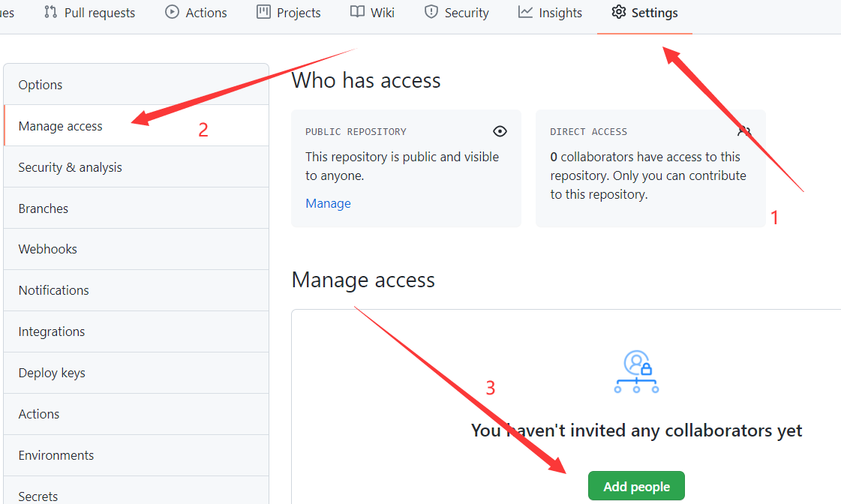Viewport: 841px width, 504px height.
Task: Click the 'PUBLIC REPOSITORY' card label
Action: [x=356, y=132]
